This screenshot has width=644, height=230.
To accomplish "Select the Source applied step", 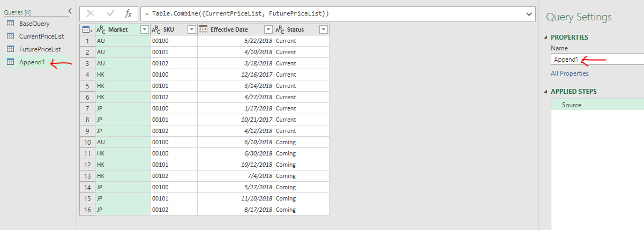I will click(571, 105).
